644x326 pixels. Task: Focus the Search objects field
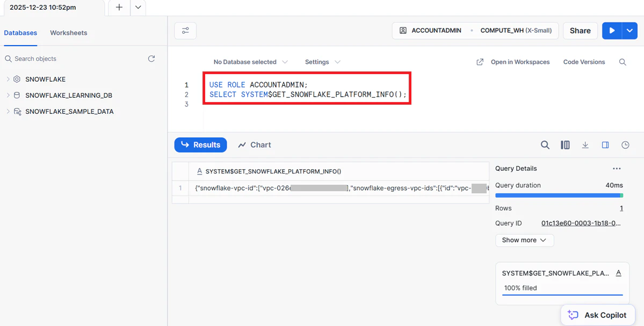[74, 59]
